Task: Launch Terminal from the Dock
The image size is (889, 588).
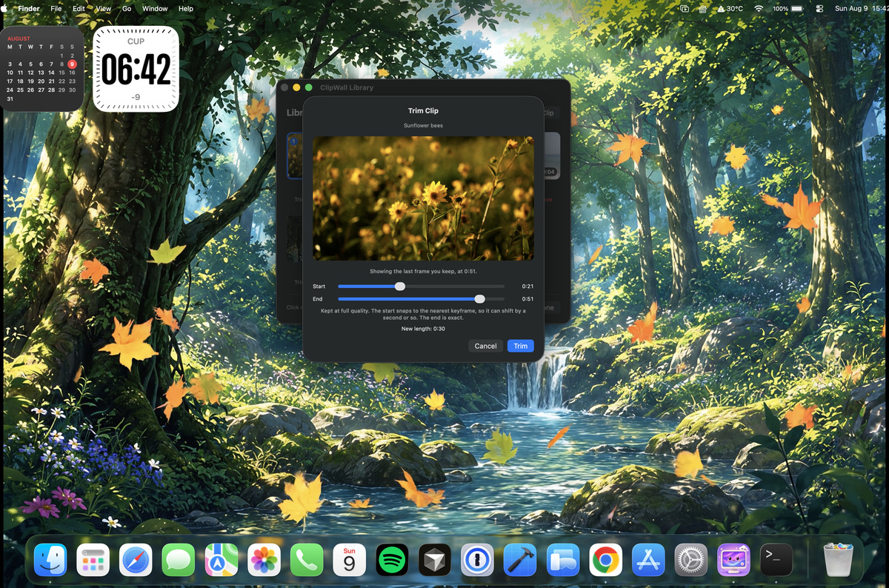Action: [x=776, y=560]
